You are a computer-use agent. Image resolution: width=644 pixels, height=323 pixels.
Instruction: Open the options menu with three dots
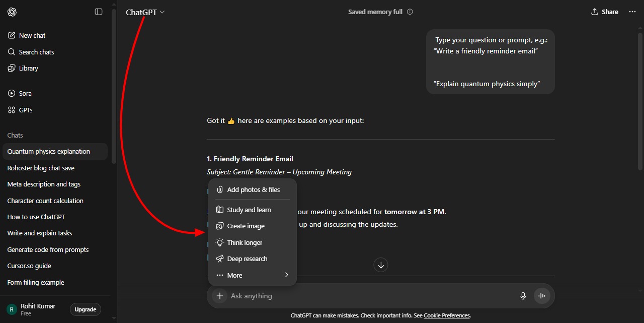(x=632, y=12)
